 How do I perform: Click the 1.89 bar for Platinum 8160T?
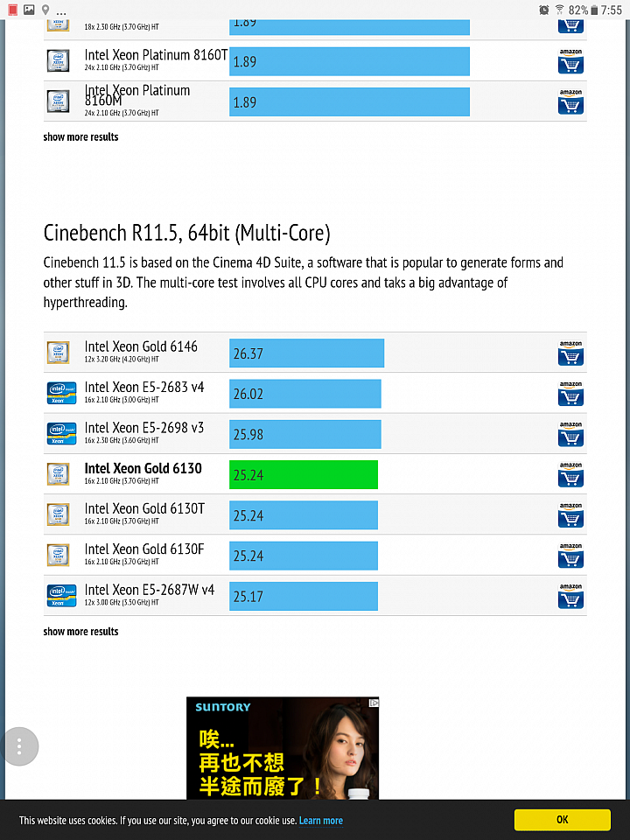349,61
